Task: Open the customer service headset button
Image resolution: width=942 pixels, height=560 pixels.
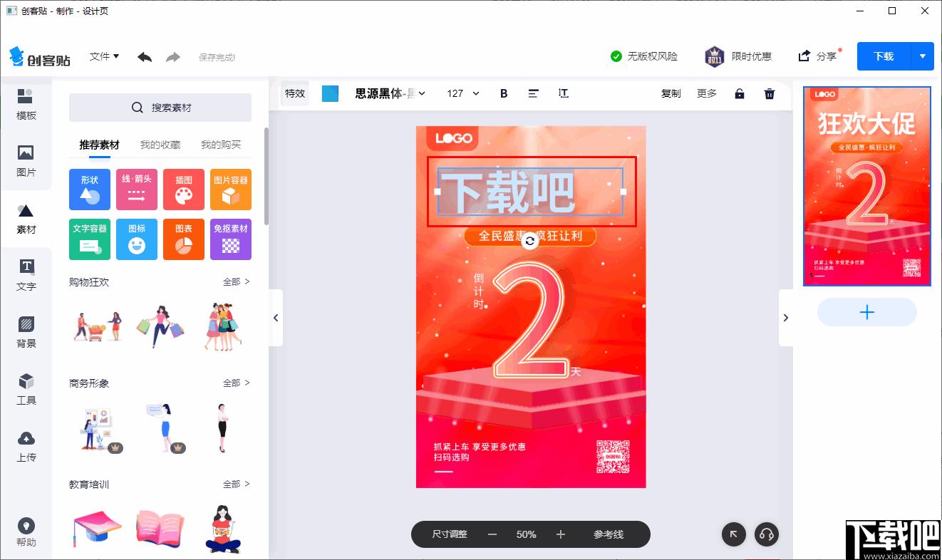Action: [767, 534]
